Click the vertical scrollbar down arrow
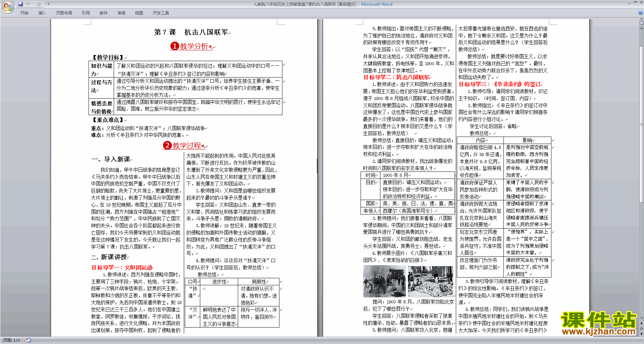The width and height of the screenshot is (644, 344). [x=641, y=318]
